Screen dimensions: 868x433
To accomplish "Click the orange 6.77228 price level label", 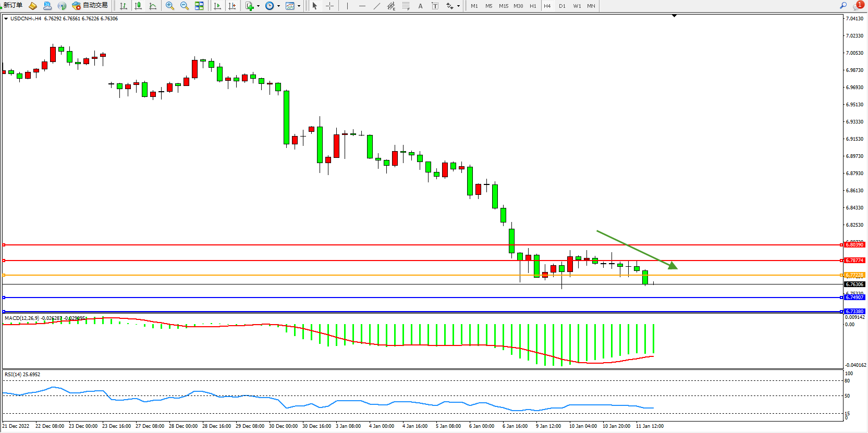I will pyautogui.click(x=854, y=275).
